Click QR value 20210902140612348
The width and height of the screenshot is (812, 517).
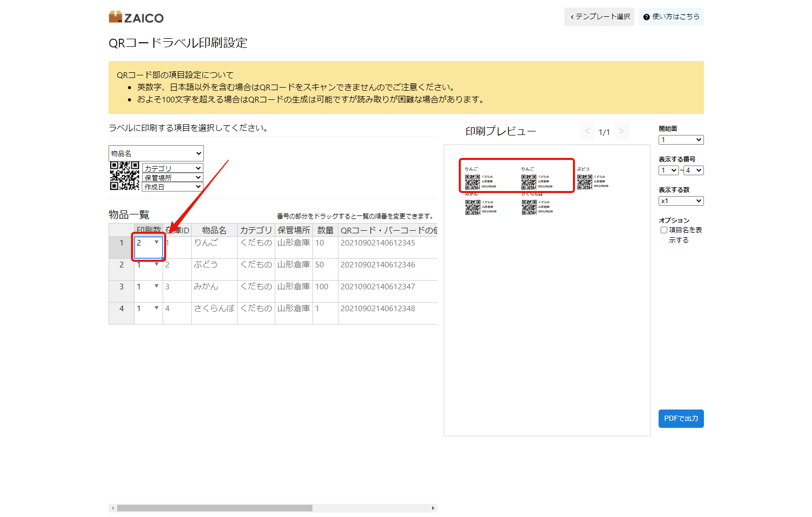(378, 309)
